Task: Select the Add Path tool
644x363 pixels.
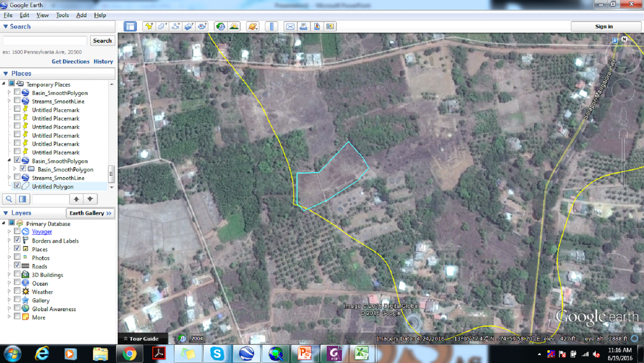Action: 176,26
